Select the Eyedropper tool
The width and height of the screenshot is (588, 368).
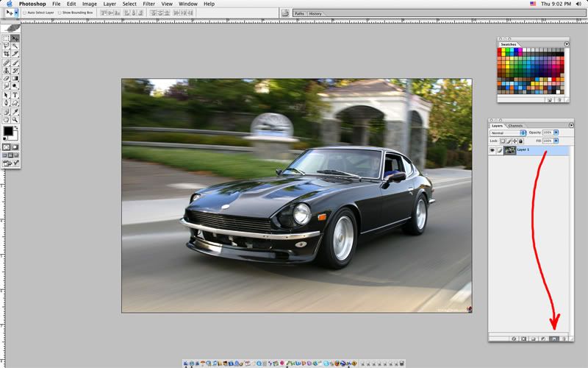[x=15, y=112]
